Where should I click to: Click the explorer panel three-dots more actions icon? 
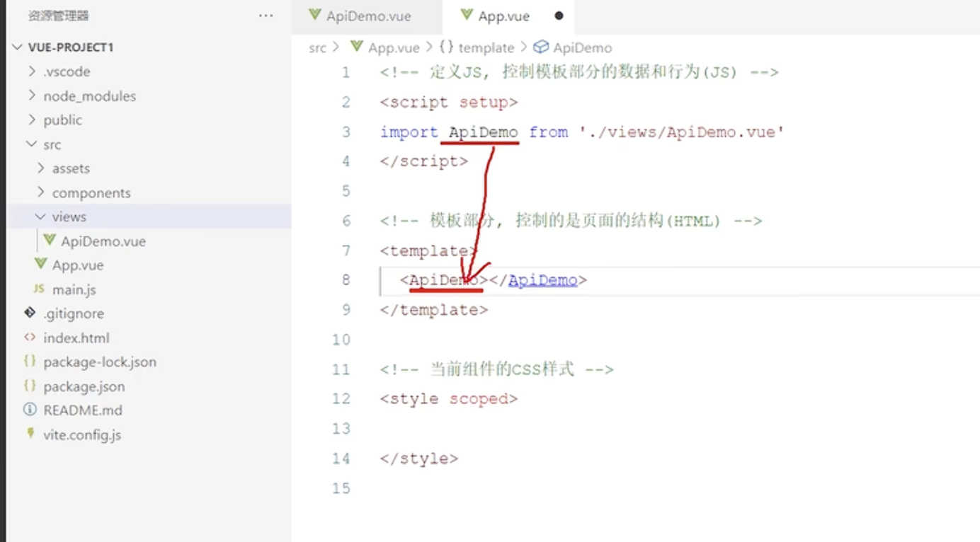coord(266,16)
